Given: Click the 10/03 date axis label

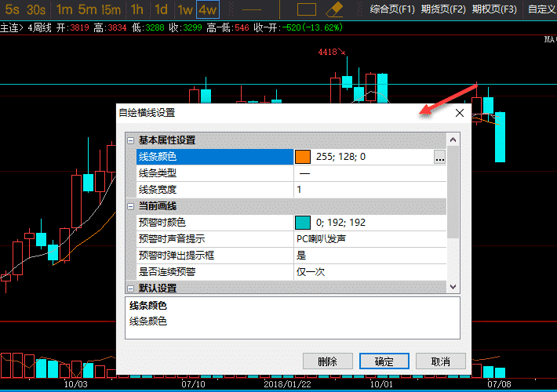Looking at the screenshot, I should (75, 384).
